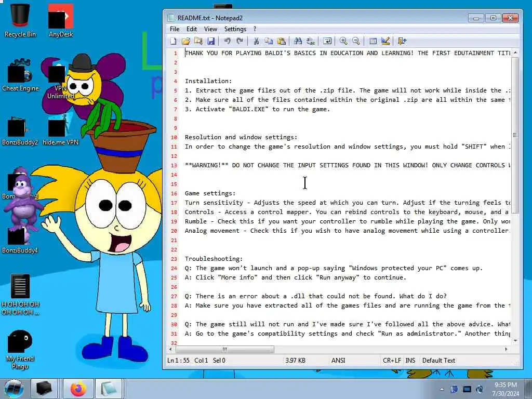This screenshot has height=399, width=532.
Task: Click 'ANSI' encoding in status bar
Action: tap(338, 361)
